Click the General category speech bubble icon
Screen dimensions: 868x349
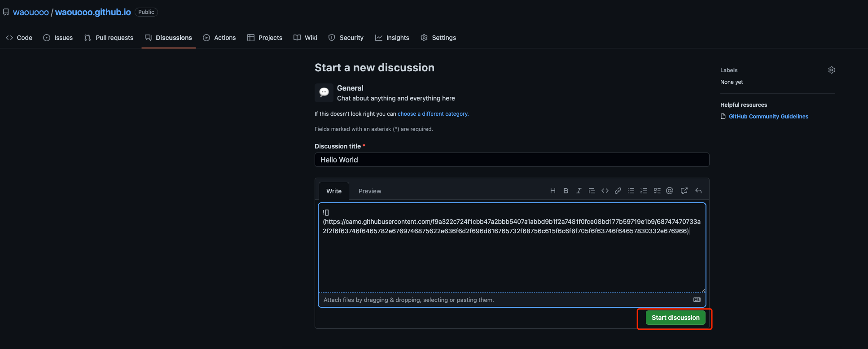[324, 93]
